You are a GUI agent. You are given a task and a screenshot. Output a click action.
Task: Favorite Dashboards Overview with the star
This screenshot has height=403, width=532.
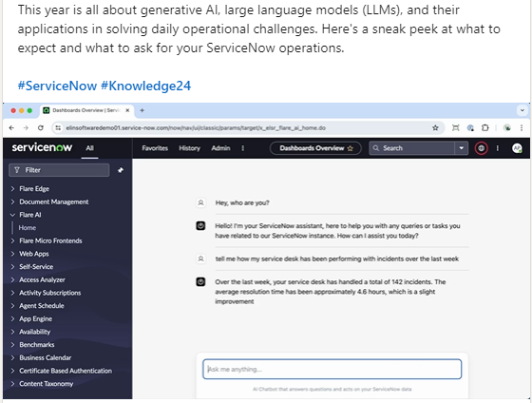(x=351, y=148)
